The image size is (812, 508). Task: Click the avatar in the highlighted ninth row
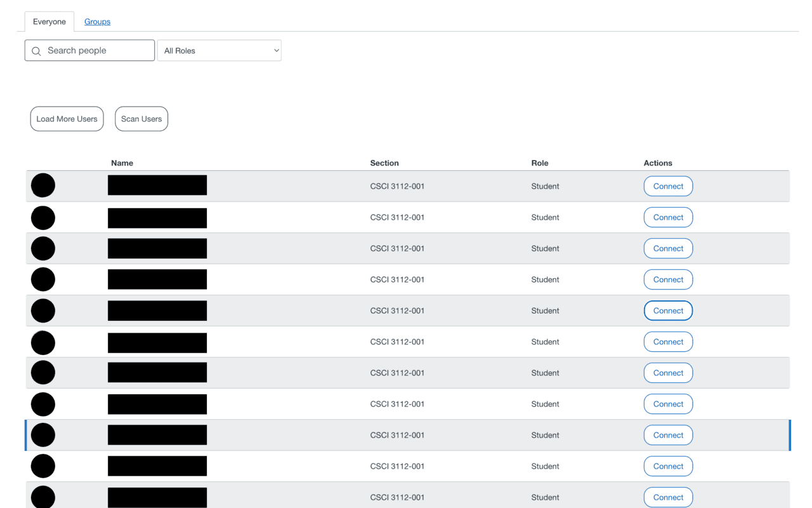[43, 435]
